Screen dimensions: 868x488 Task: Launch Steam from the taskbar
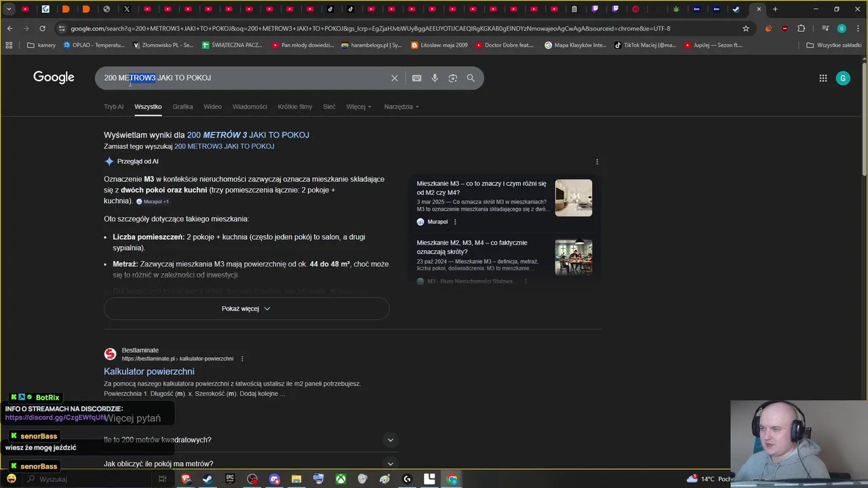click(x=208, y=479)
